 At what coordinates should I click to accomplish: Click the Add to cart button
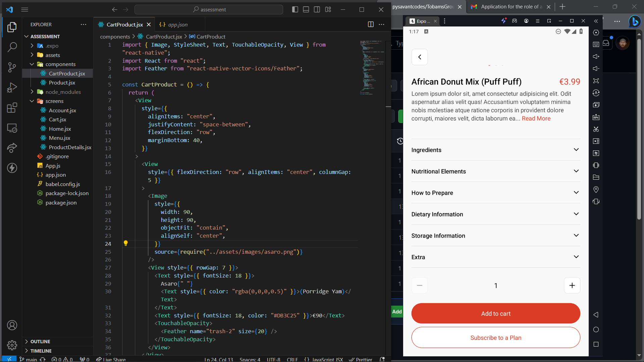[x=495, y=313]
